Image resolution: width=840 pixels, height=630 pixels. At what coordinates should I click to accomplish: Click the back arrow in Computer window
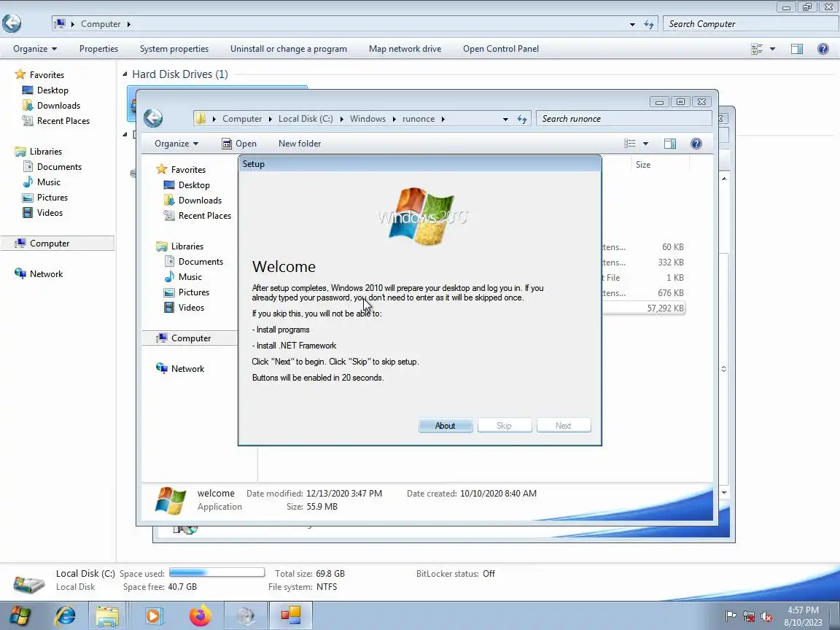[x=12, y=23]
